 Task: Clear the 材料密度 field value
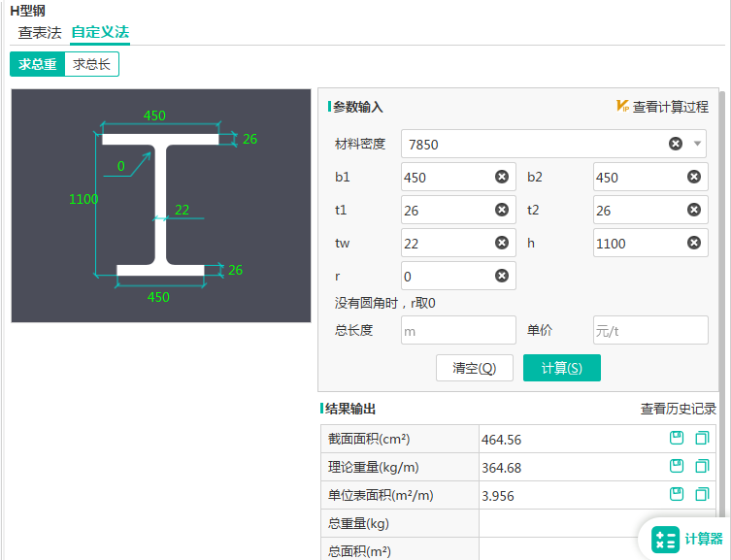pos(676,144)
